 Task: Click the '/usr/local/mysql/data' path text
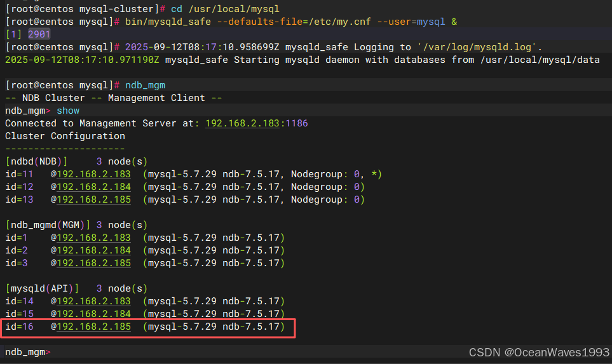pos(540,60)
